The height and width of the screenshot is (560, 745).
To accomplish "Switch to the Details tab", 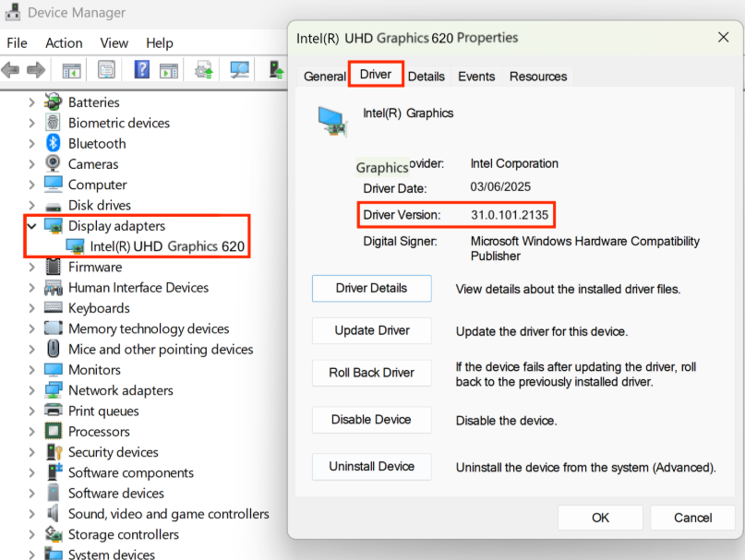I will 426,77.
